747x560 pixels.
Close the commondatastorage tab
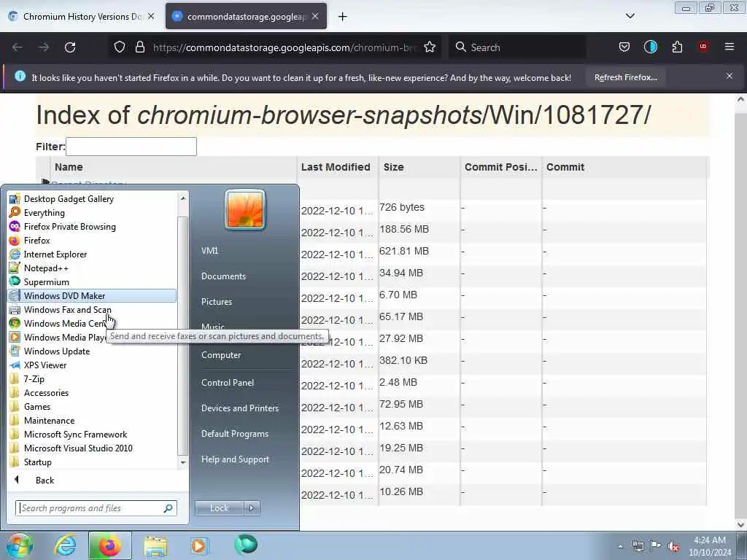click(x=315, y=16)
